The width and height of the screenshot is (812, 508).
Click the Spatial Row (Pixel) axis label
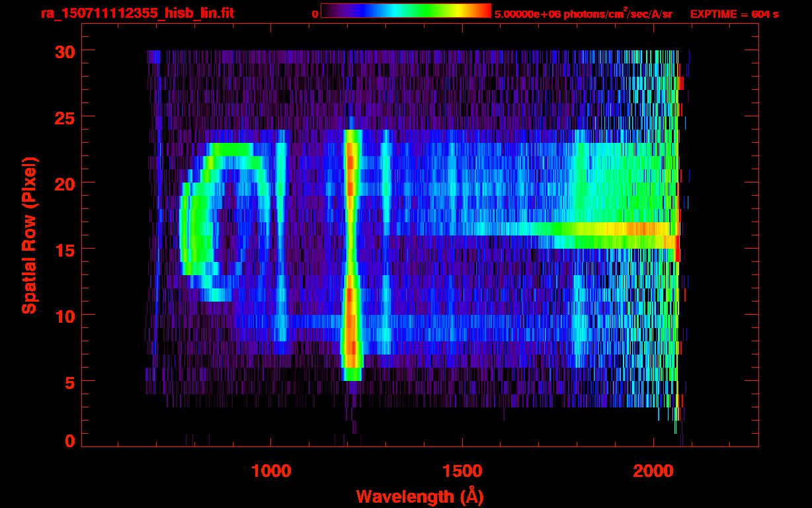pyautogui.click(x=29, y=235)
